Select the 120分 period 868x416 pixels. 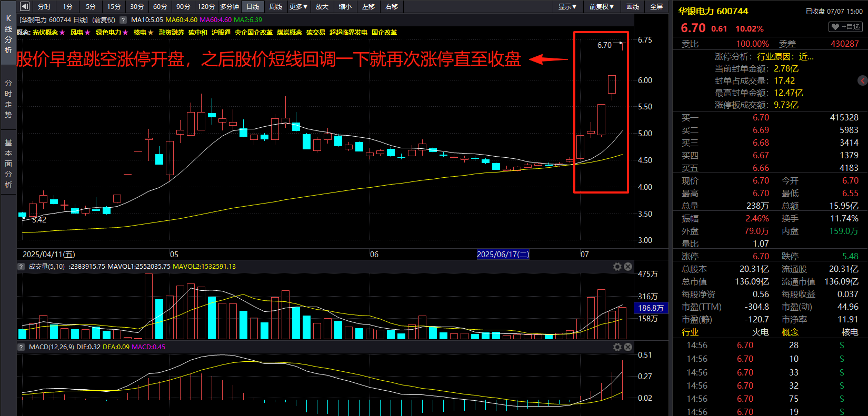click(x=206, y=6)
